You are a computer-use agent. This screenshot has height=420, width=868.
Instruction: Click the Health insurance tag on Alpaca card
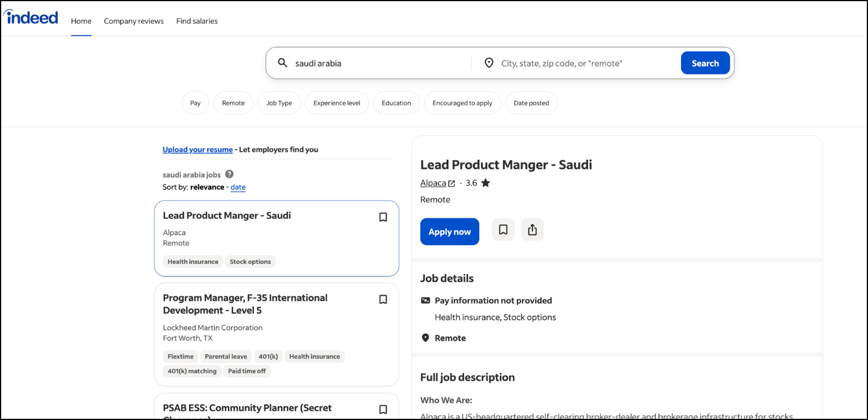(x=193, y=261)
